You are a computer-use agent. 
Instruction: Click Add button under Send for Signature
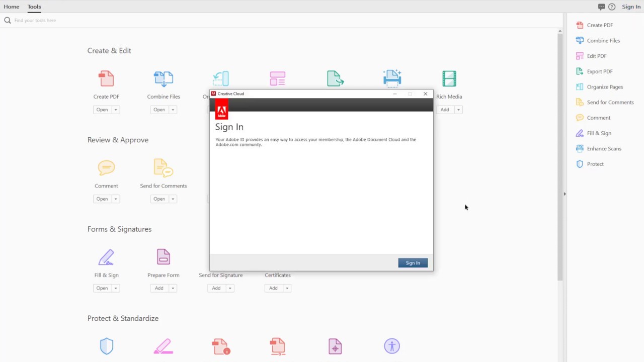[x=216, y=288]
